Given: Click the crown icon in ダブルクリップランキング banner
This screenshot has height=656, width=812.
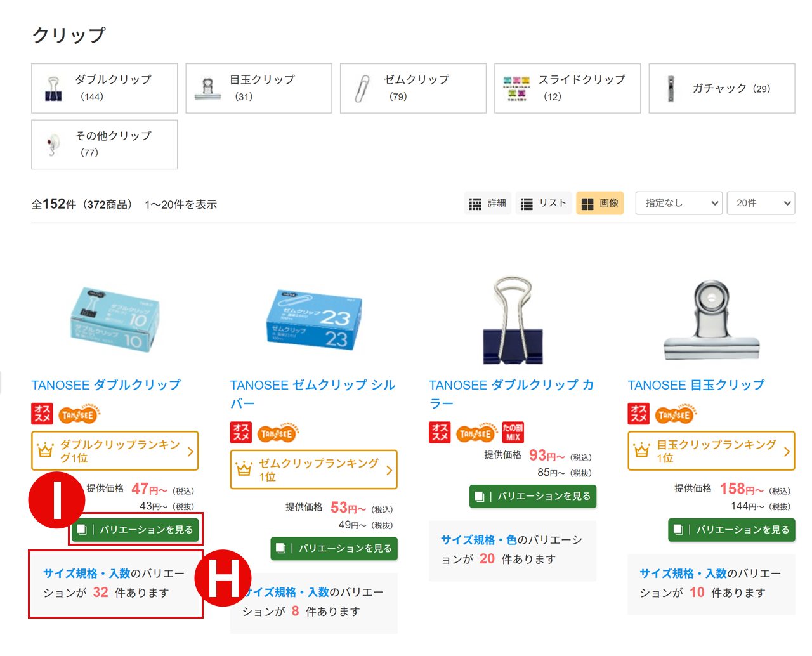Looking at the screenshot, I should pyautogui.click(x=45, y=450).
